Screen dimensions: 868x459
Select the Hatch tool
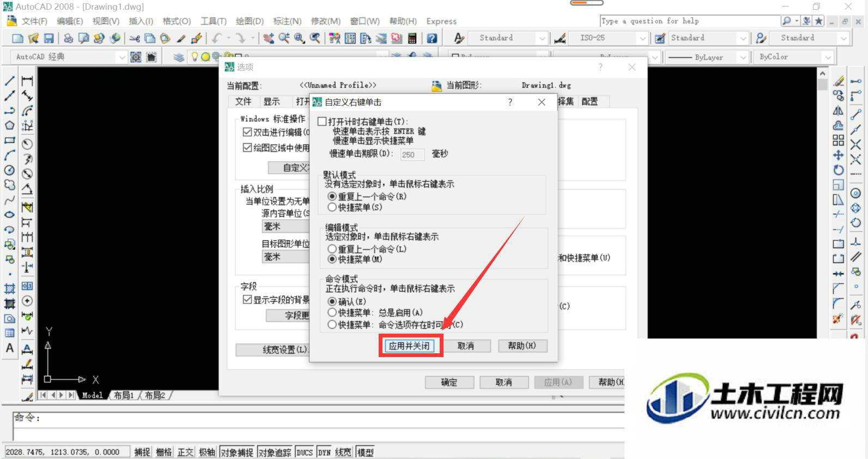[x=10, y=289]
